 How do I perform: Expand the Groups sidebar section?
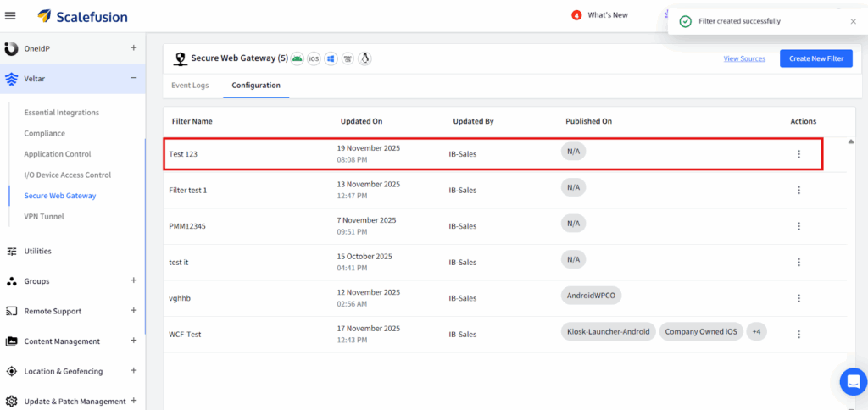133,280
